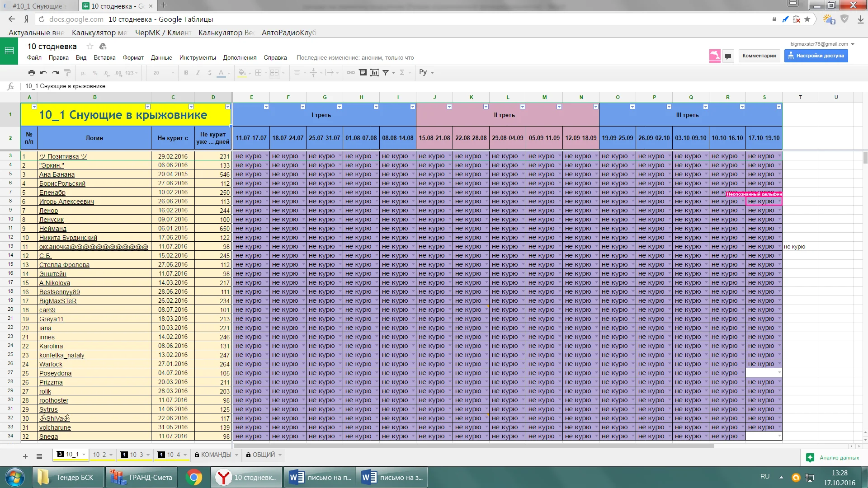Toggle filter button in column S header
Screen dimensions: 868x488
coord(778,107)
